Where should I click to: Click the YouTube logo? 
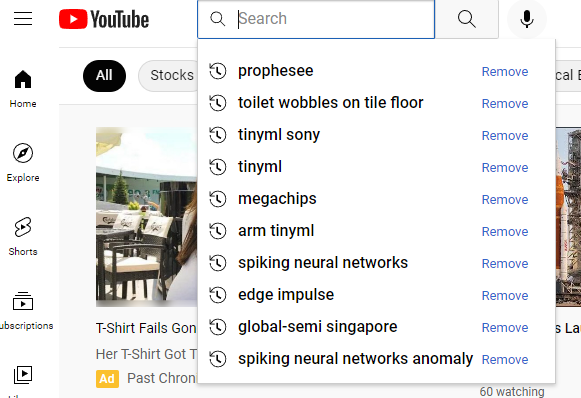point(104,19)
